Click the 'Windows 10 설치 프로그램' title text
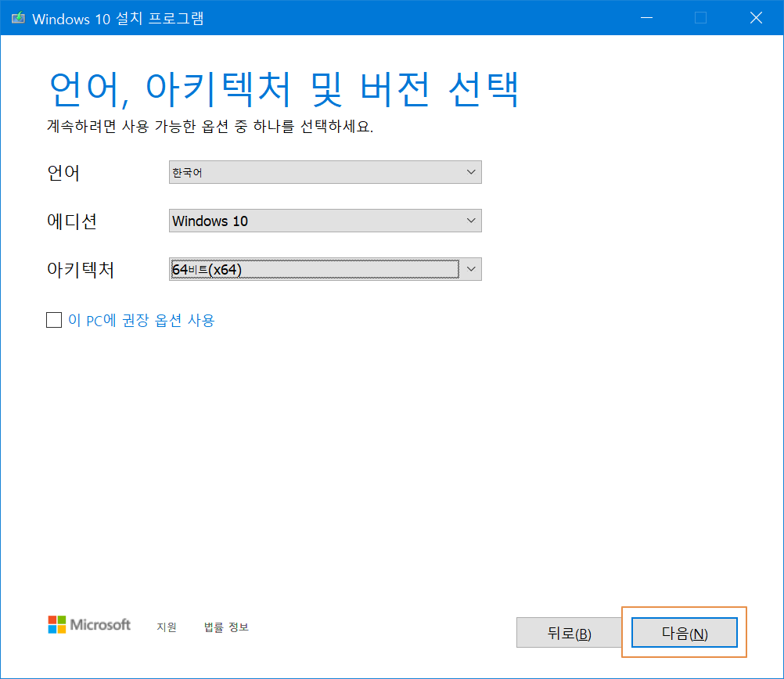 click(x=118, y=19)
